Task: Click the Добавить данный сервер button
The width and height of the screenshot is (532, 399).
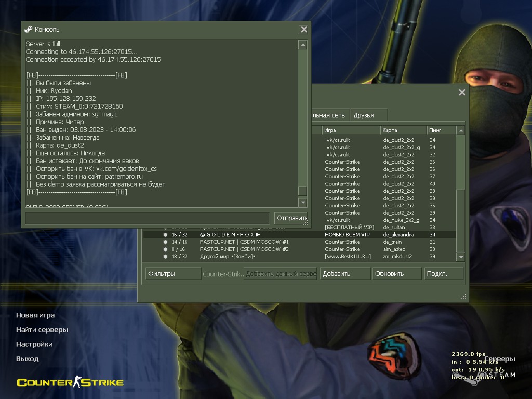Action: [x=281, y=274]
